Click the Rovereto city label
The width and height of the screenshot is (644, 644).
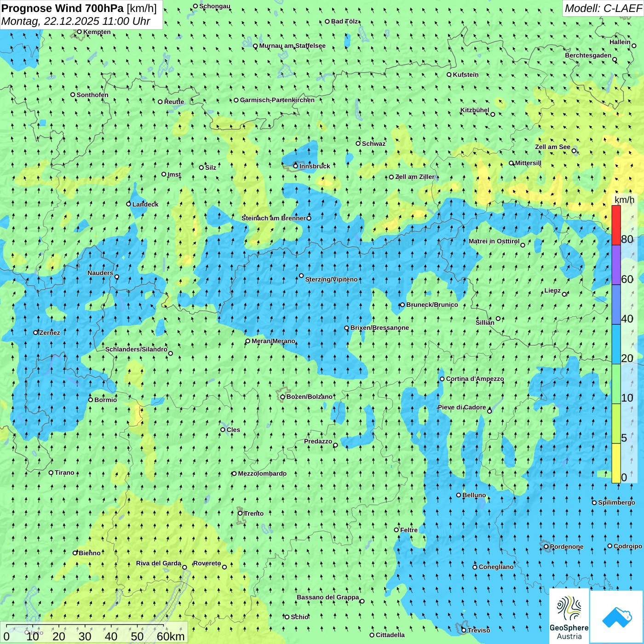pos(207,563)
